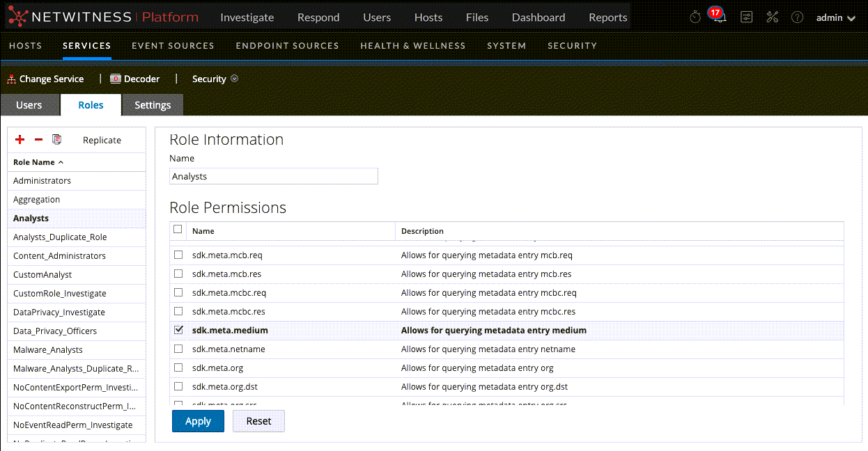The width and height of the screenshot is (868, 451).
Task: Open the notifications bell with 17 badge
Action: tap(719, 17)
